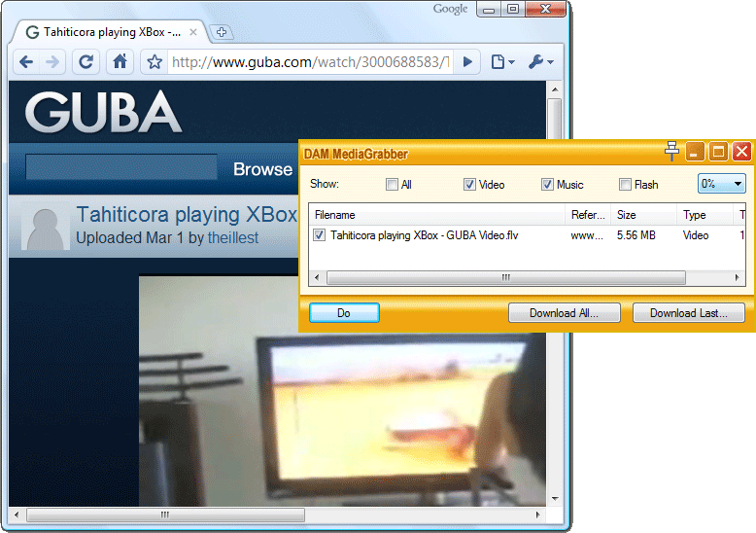Screen dimensions: 756x533
Task: Sort by the Refer... column header
Action: (588, 215)
